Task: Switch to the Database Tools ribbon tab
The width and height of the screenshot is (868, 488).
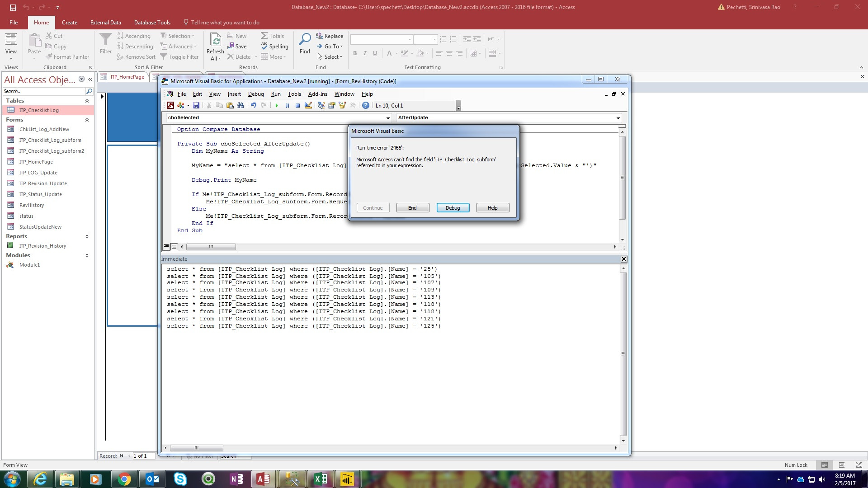Action: click(152, 23)
